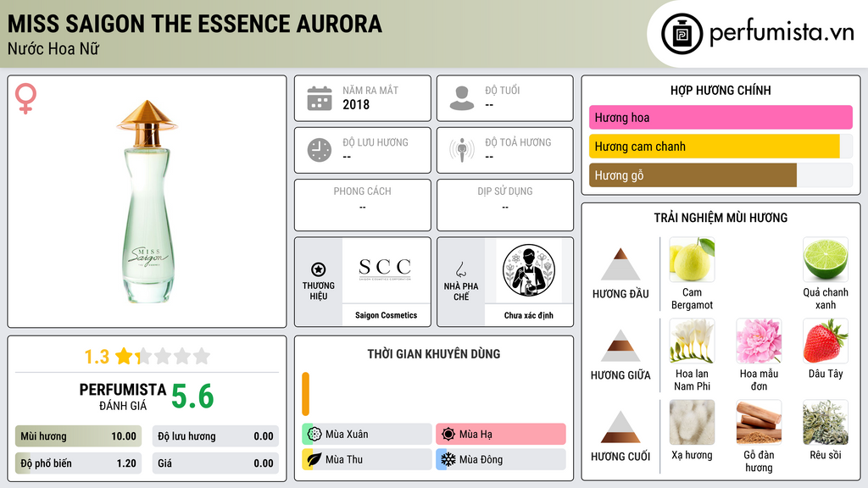Click the Miss Saigon The Essence Aurora title

[195, 25]
